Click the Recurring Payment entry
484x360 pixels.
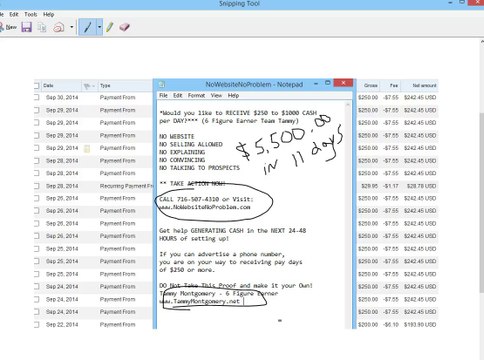[x=126, y=186]
